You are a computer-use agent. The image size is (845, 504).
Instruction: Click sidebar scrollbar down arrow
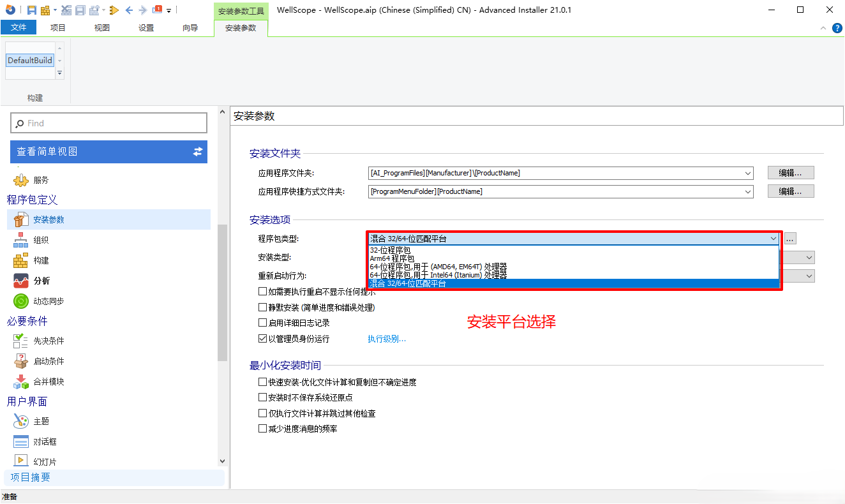222,461
